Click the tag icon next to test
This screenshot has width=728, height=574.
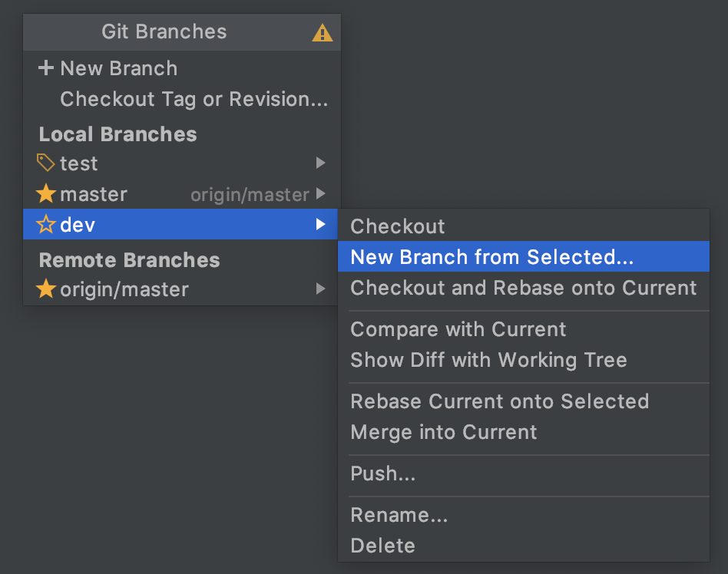pyautogui.click(x=45, y=163)
